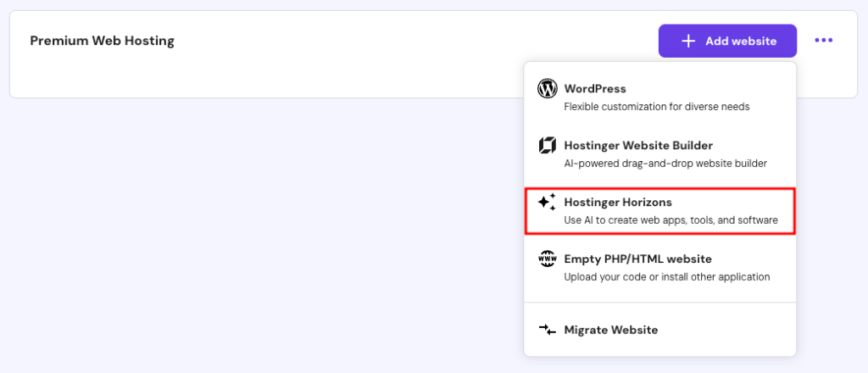Choose Hostinger Website Builder from menu
This screenshot has height=373, width=868.
tap(659, 153)
